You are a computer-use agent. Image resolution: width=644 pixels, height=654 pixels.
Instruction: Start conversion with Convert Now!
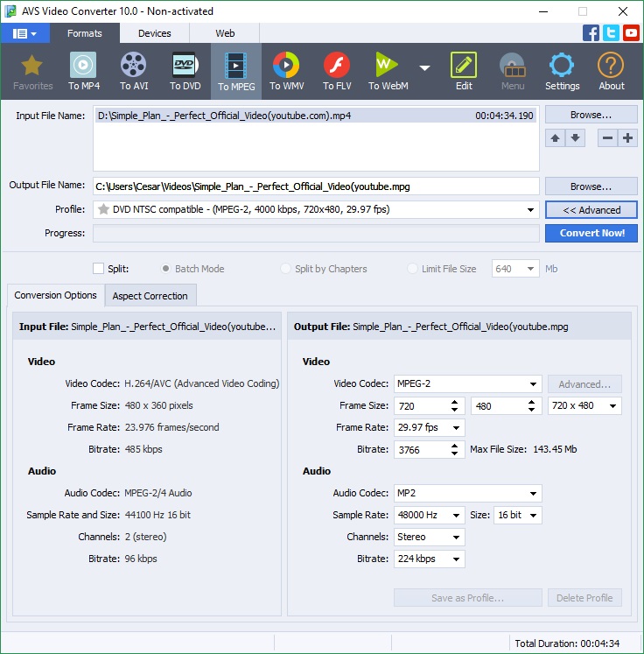click(x=591, y=233)
